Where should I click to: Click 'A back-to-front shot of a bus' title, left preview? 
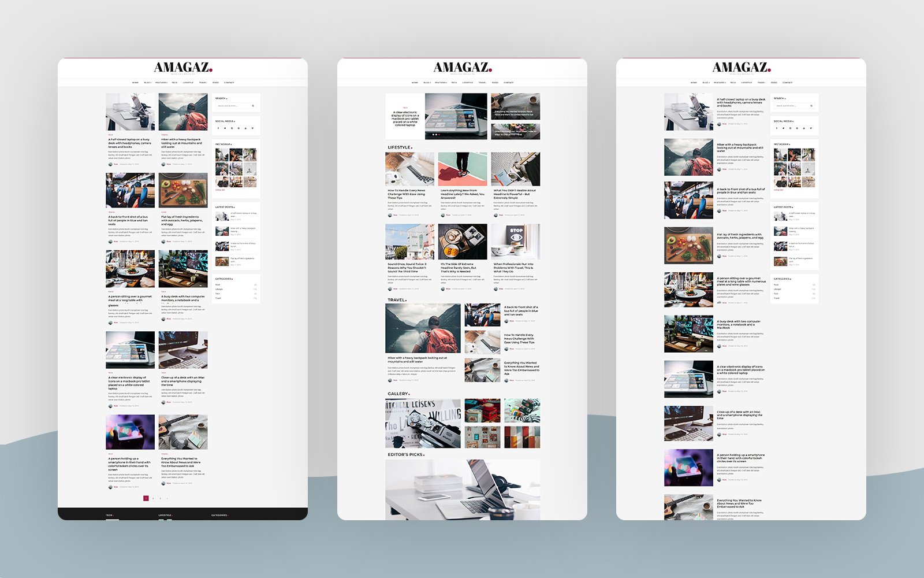128,220
